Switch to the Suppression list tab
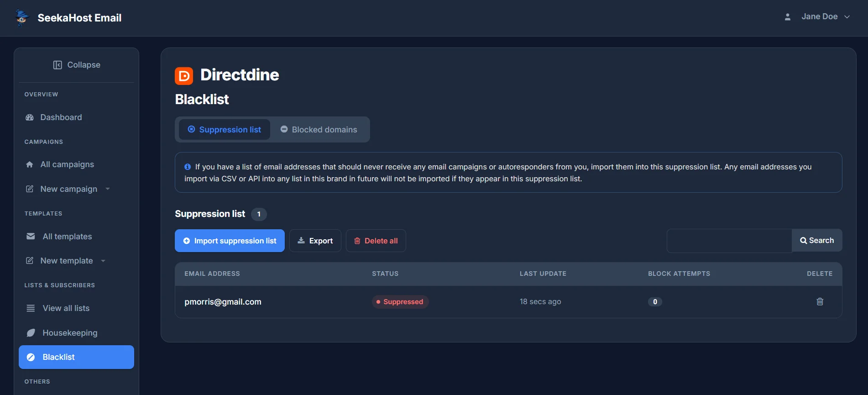This screenshot has width=868, height=395. coord(225,130)
